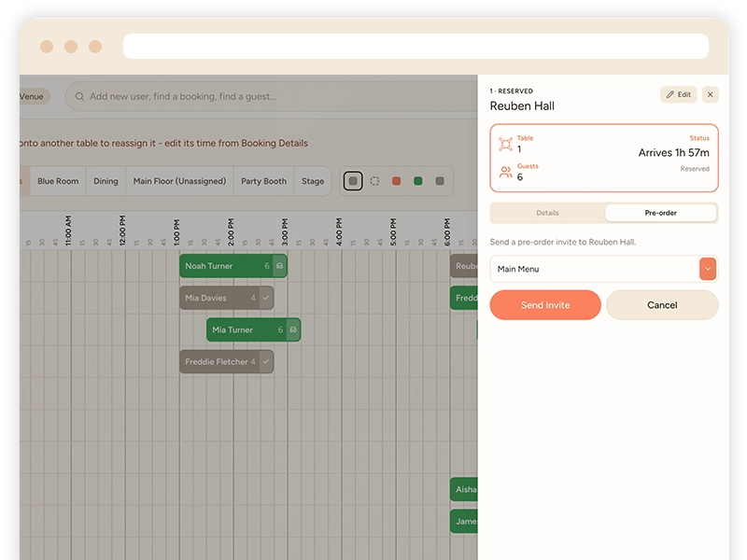
Task: Open the Main Menu dropdown
Action: tap(603, 269)
